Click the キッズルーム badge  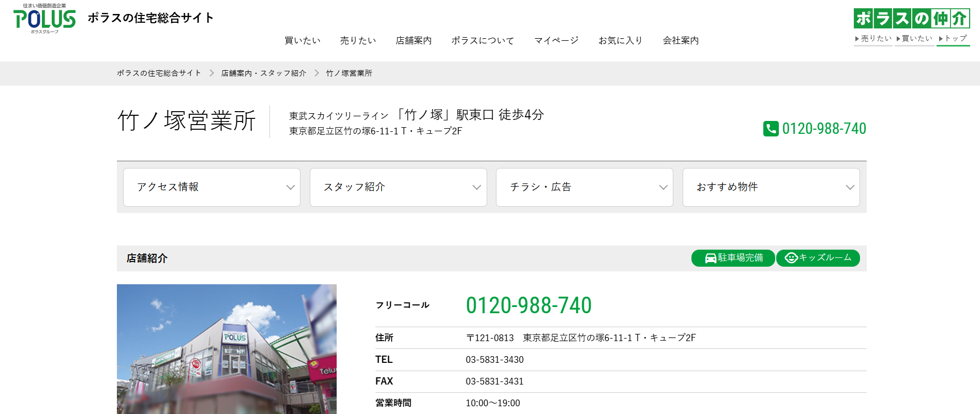[818, 258]
